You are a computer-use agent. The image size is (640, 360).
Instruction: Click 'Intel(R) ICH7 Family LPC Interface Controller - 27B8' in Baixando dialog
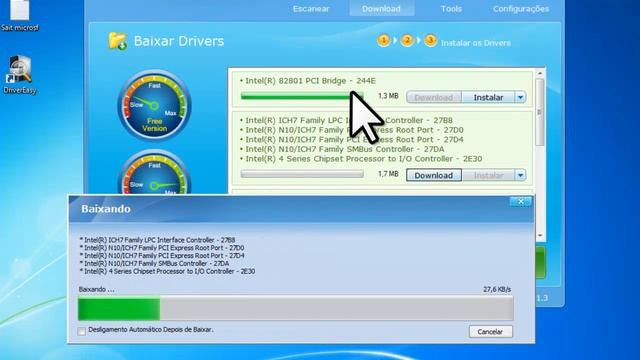pos(158,240)
